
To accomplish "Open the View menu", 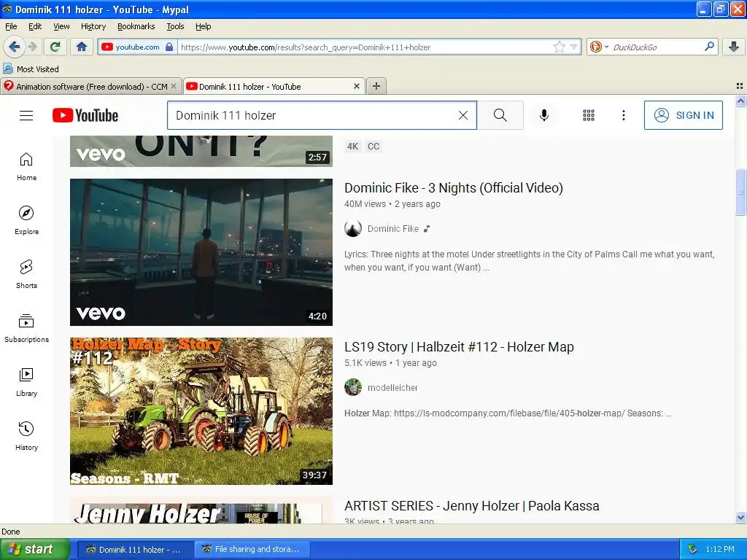I will click(x=61, y=26).
